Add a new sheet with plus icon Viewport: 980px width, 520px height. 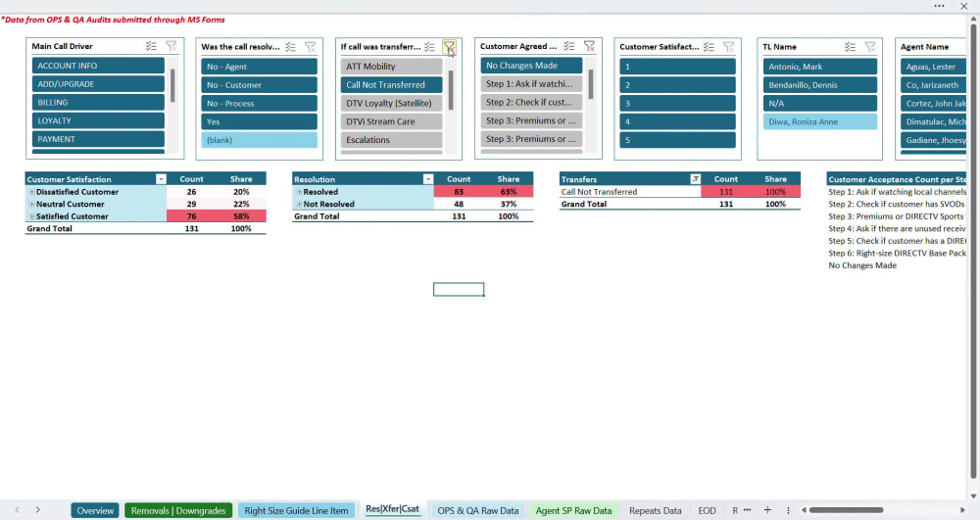point(767,510)
